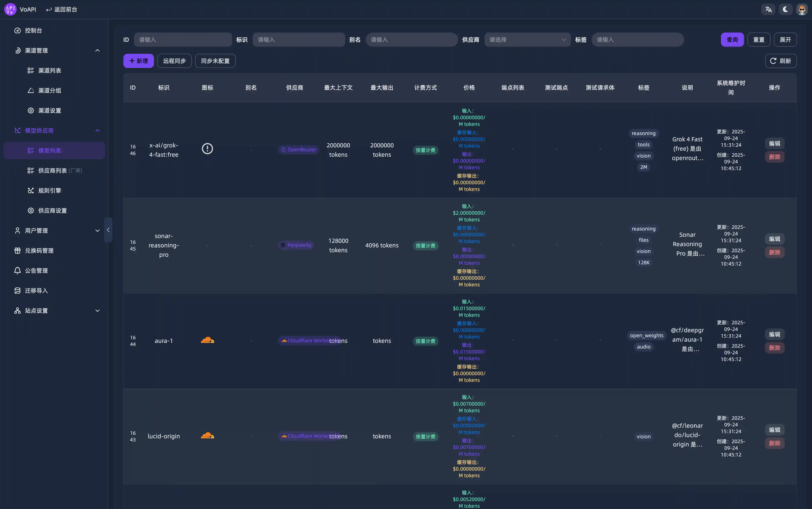Click the language translation icon

[x=768, y=9]
